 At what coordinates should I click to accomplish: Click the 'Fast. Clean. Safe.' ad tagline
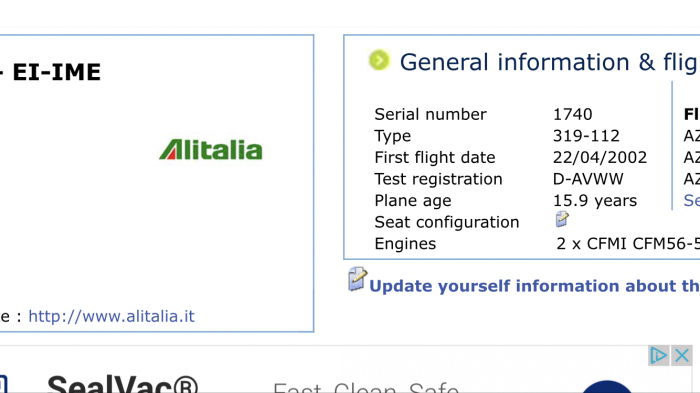(366, 387)
